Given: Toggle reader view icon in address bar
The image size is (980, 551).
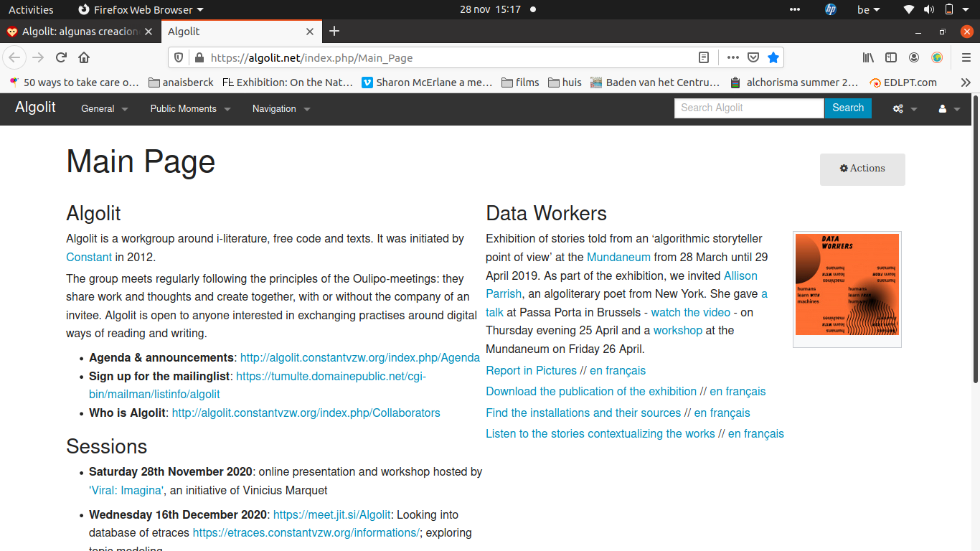Looking at the screenshot, I should [704, 57].
